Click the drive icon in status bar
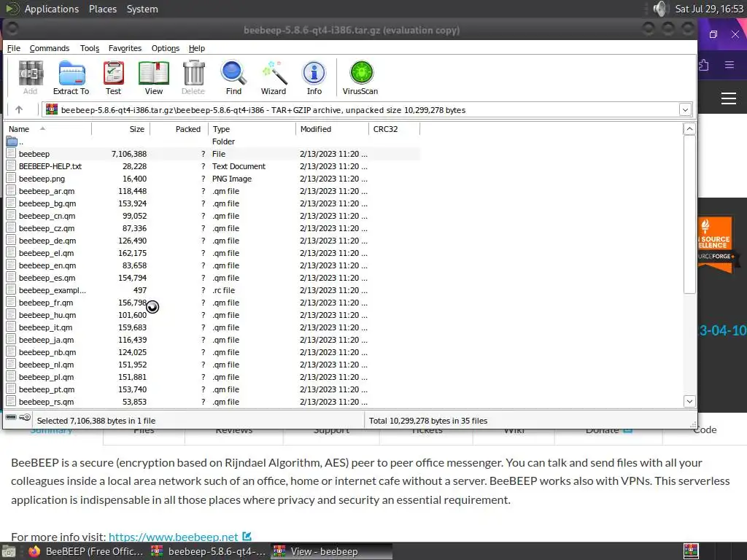Viewport: 747px width, 560px height. coord(11,417)
